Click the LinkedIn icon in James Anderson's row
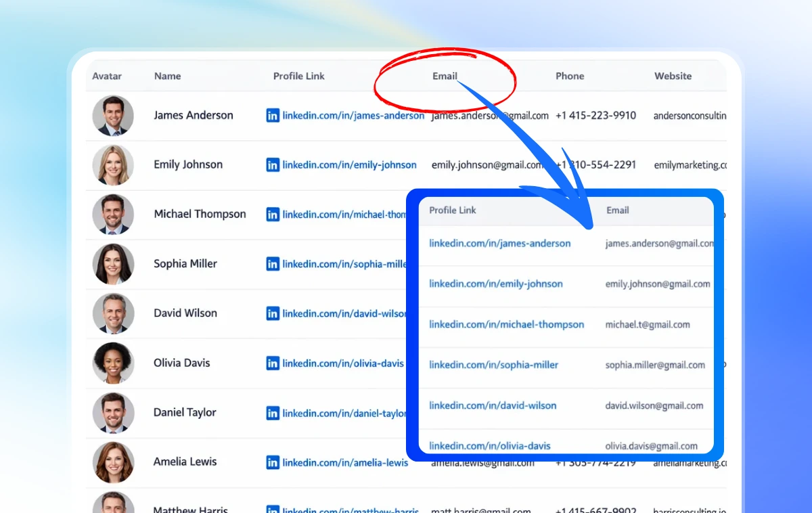Viewport: 812px width, 513px height. coord(273,116)
